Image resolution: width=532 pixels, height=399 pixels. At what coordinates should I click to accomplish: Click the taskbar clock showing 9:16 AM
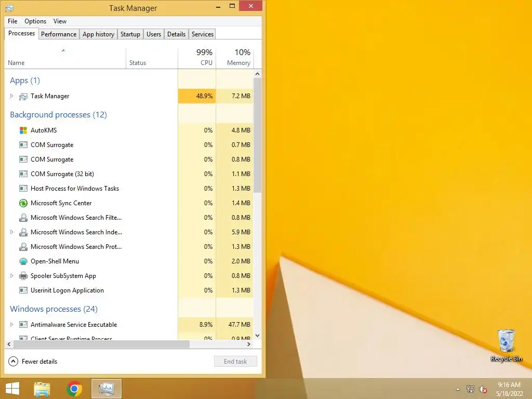509,389
